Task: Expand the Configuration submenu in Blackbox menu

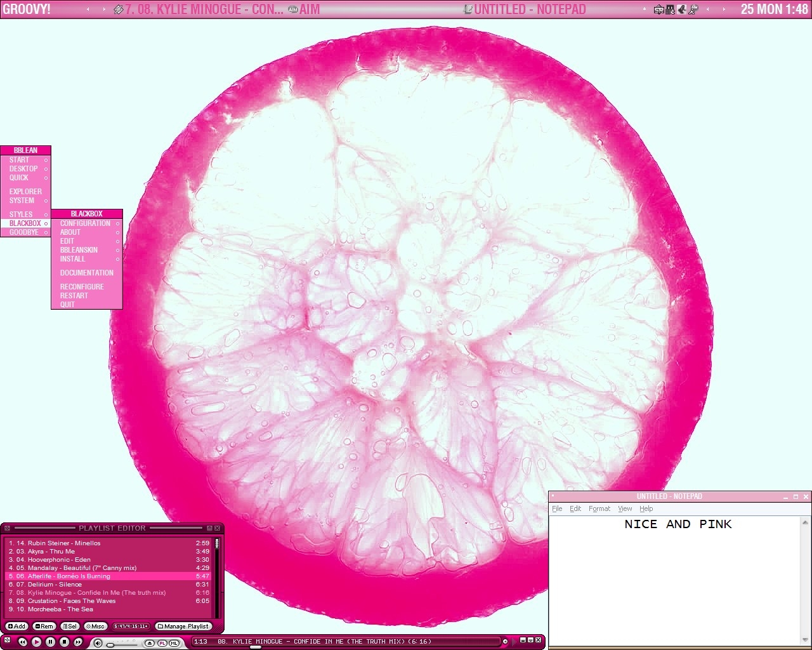Action: pos(85,223)
